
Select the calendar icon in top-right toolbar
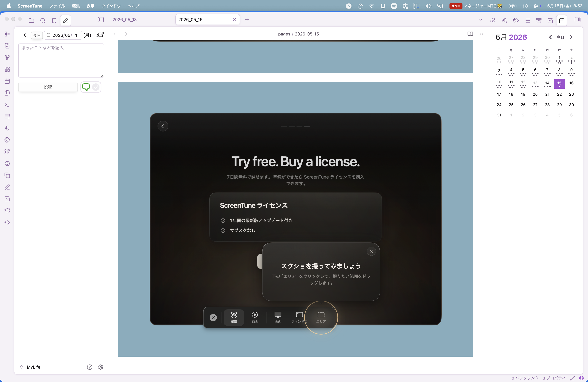click(562, 20)
